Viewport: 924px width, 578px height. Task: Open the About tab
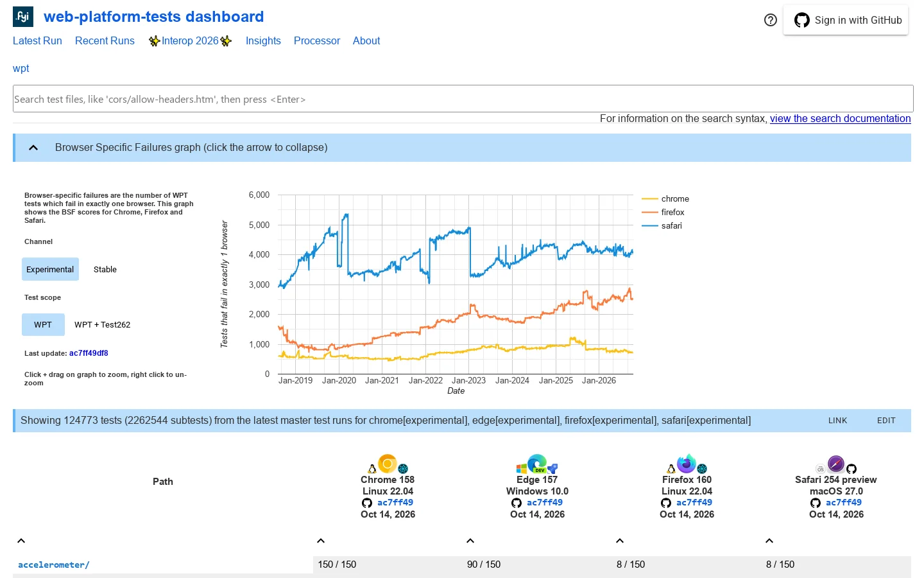pyautogui.click(x=366, y=40)
